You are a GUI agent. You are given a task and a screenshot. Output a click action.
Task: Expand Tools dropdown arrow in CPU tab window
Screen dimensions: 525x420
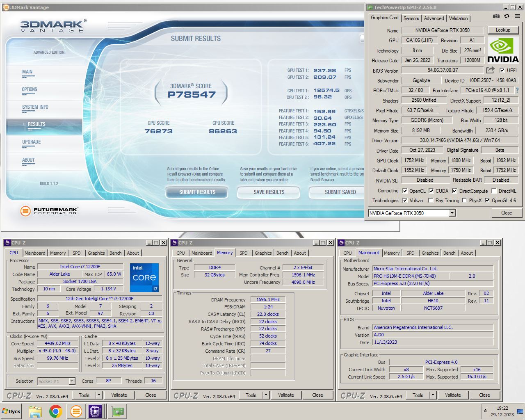pos(99,395)
